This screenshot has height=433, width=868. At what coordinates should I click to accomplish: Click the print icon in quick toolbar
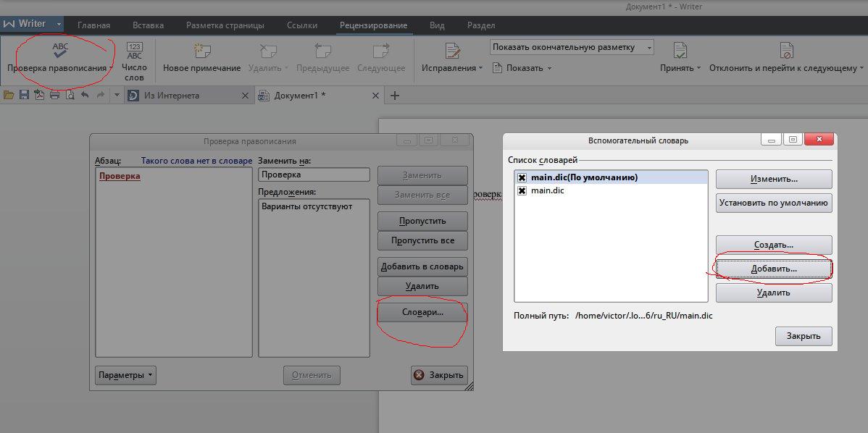pyautogui.click(x=54, y=95)
